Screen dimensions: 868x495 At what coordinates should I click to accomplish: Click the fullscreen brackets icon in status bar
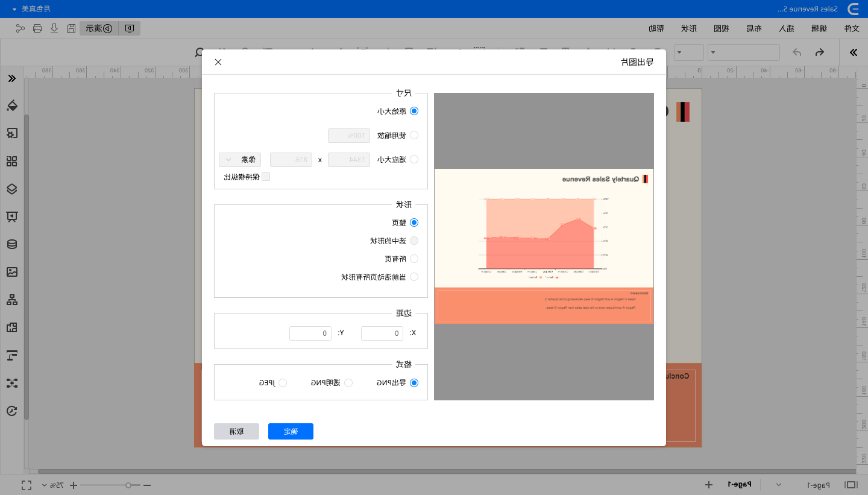[26, 485]
